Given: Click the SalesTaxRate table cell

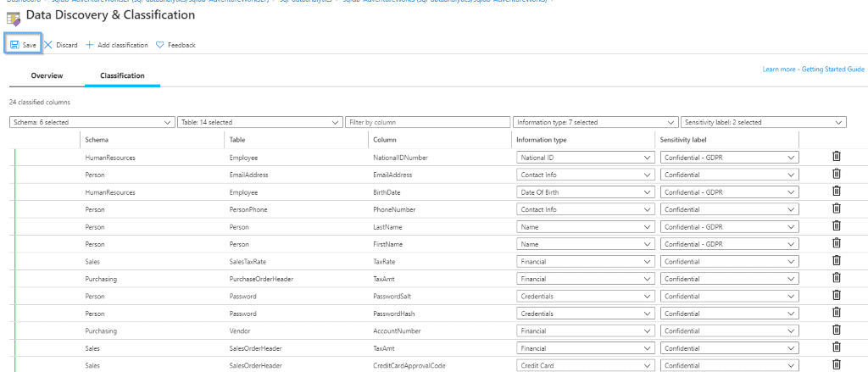Looking at the screenshot, I should (x=250, y=261).
